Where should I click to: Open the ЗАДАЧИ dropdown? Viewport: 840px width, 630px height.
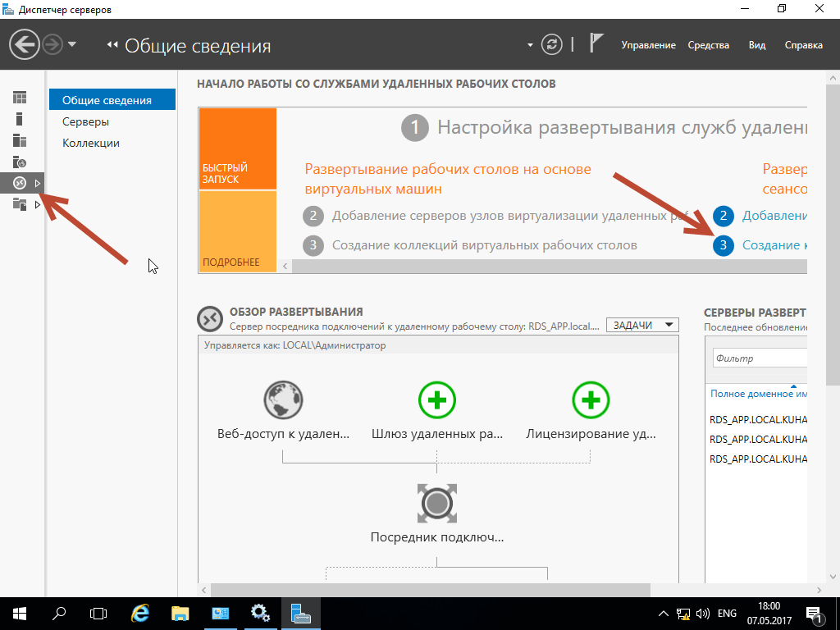(x=642, y=325)
